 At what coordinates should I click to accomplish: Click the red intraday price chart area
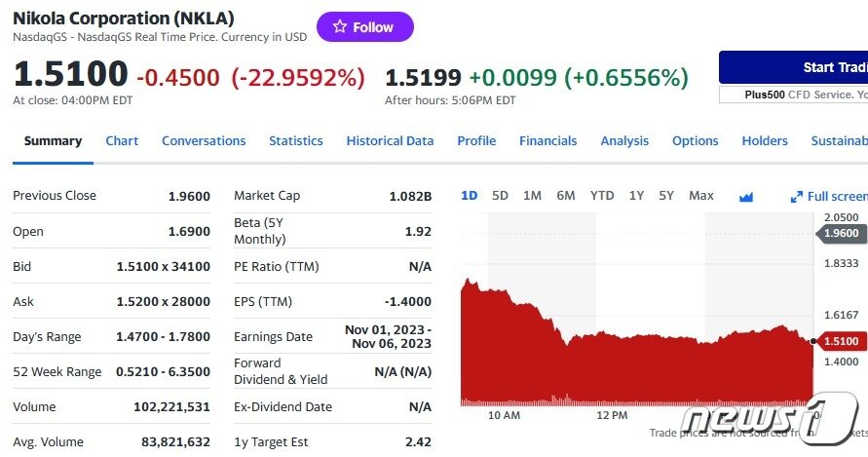pyautogui.click(x=633, y=365)
